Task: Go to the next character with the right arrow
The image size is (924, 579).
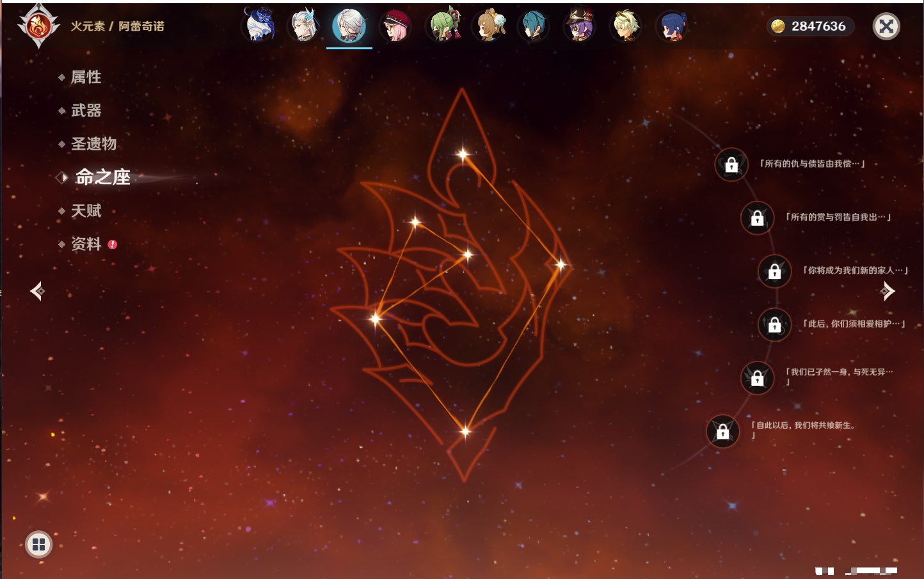Action: tap(888, 291)
